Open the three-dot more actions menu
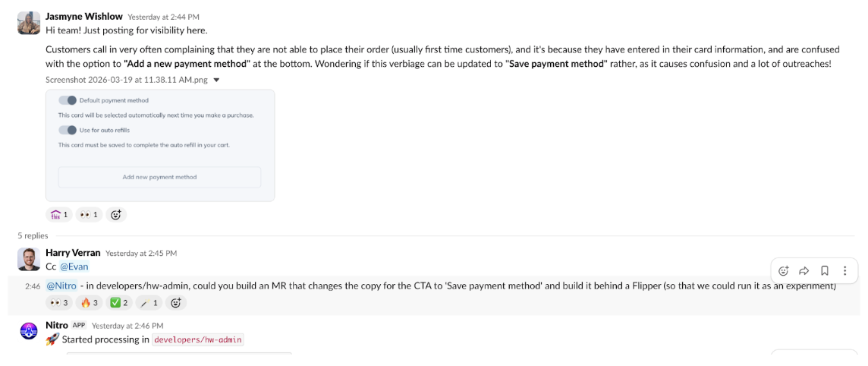 point(844,270)
